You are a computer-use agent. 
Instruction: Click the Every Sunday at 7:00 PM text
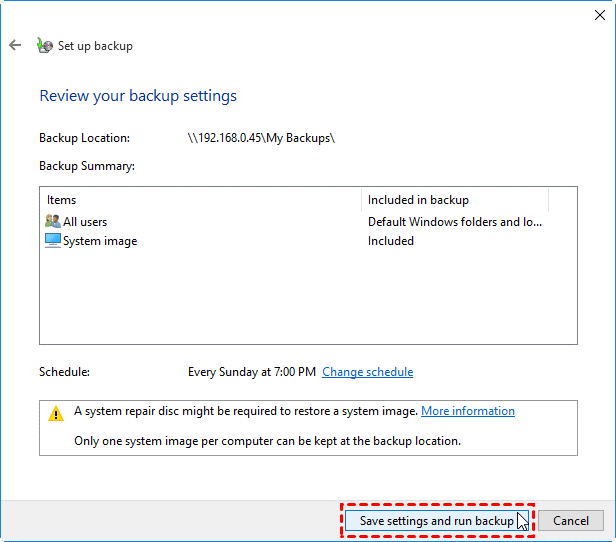pyautogui.click(x=252, y=372)
